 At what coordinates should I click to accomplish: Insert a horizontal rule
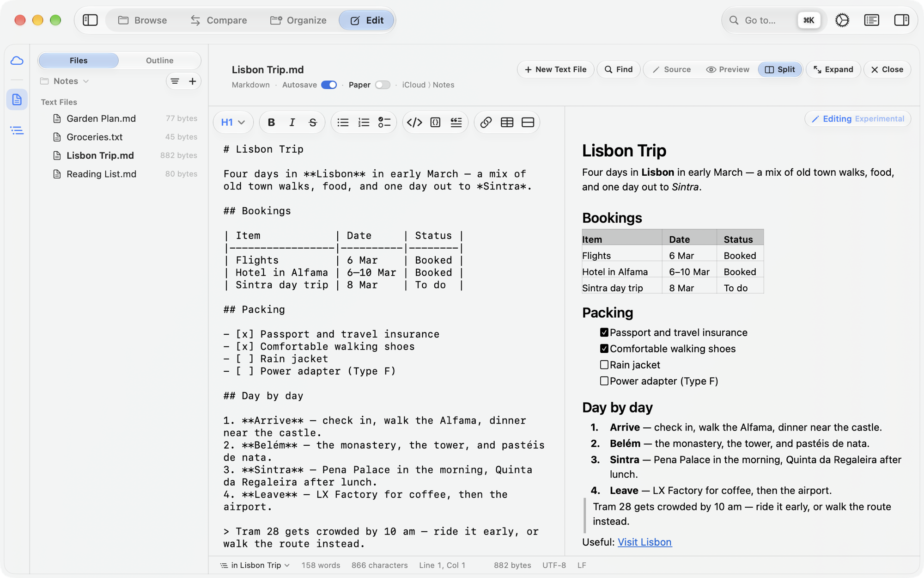528,123
